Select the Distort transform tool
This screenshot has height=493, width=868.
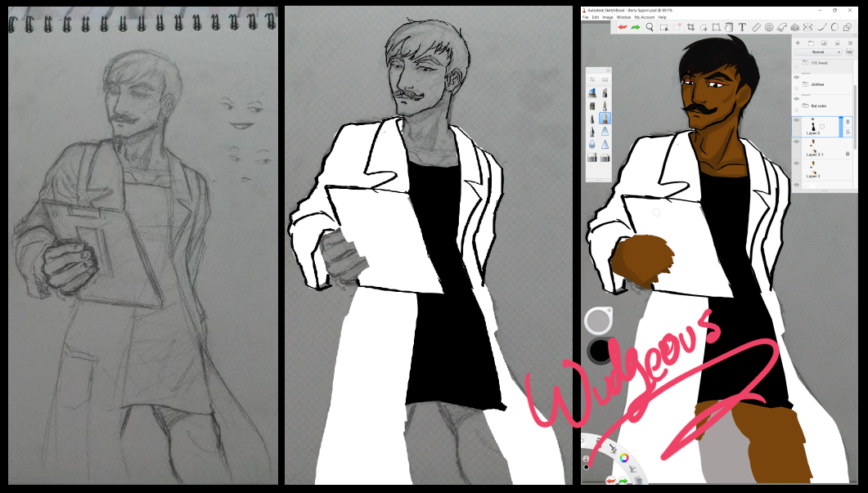click(x=717, y=27)
